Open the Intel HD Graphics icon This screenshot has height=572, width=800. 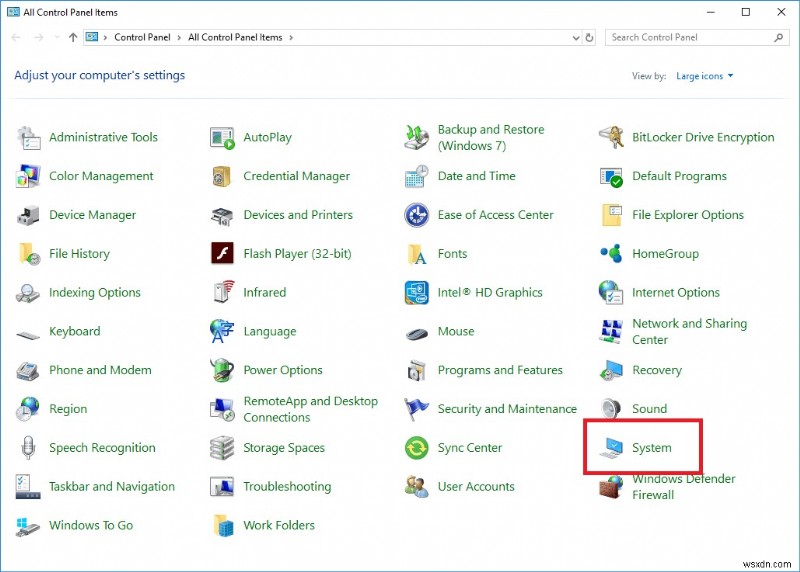[x=417, y=292]
